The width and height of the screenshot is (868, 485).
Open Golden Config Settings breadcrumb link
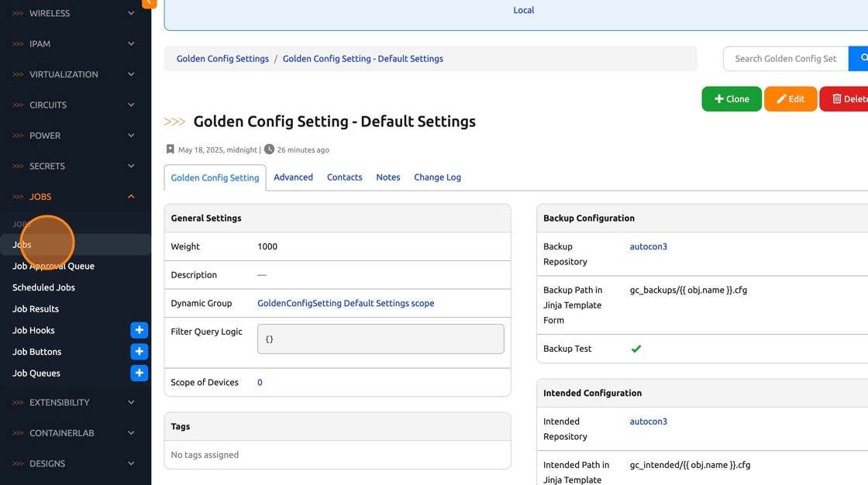point(222,59)
